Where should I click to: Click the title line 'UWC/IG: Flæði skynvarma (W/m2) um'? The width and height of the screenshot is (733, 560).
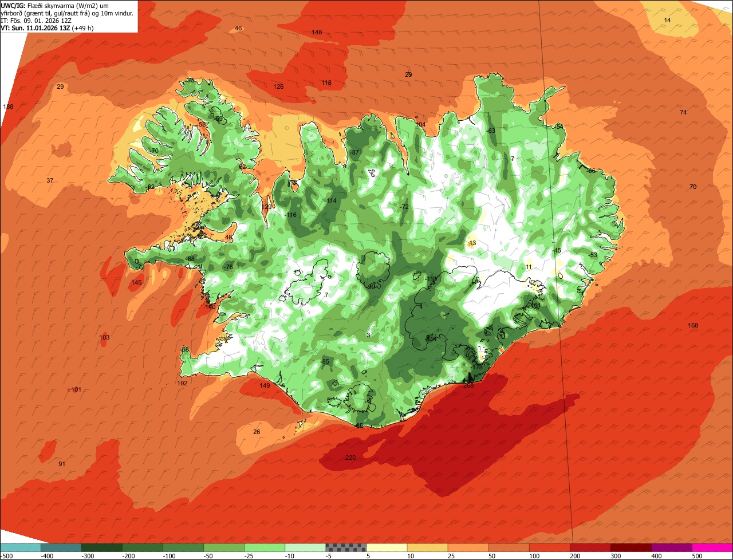[x=55, y=5]
